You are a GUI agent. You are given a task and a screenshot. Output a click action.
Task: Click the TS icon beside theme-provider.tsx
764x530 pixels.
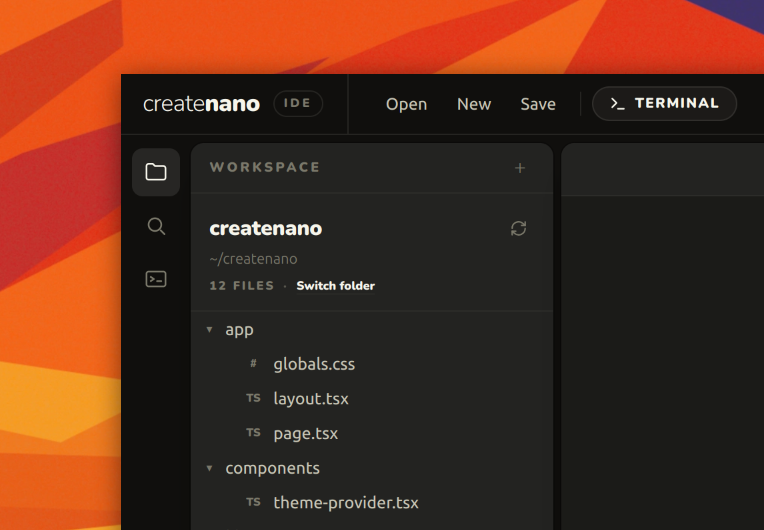tap(253, 502)
